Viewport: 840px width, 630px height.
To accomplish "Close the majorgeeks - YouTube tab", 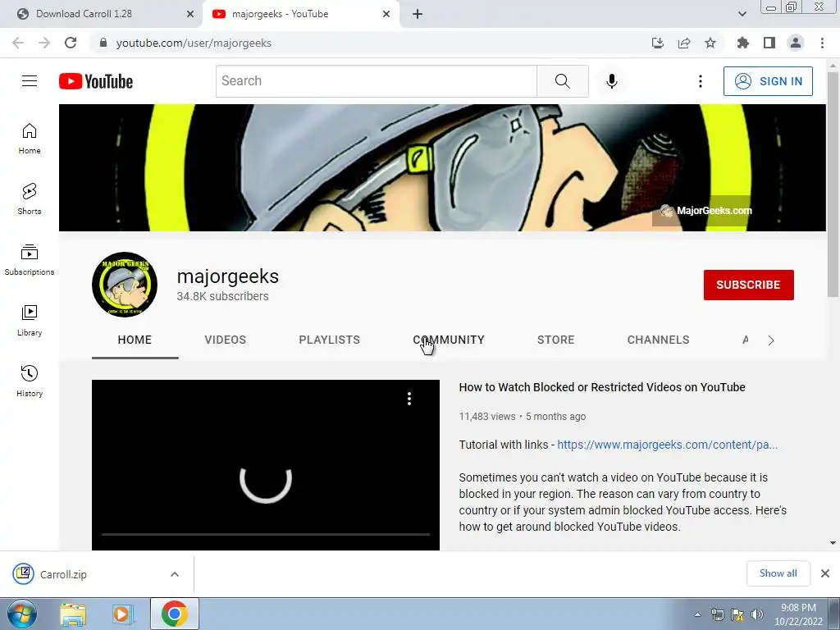I will click(x=386, y=14).
